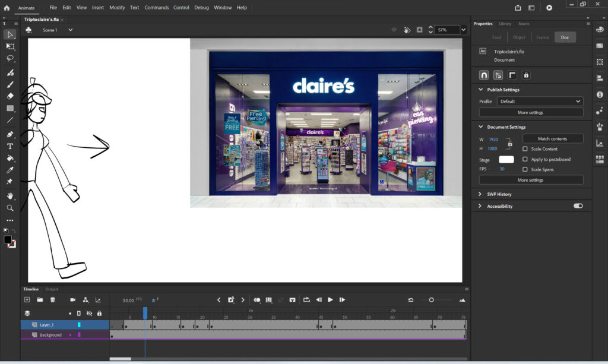Open the Edit Toolbar three-dots menu

tap(10, 220)
